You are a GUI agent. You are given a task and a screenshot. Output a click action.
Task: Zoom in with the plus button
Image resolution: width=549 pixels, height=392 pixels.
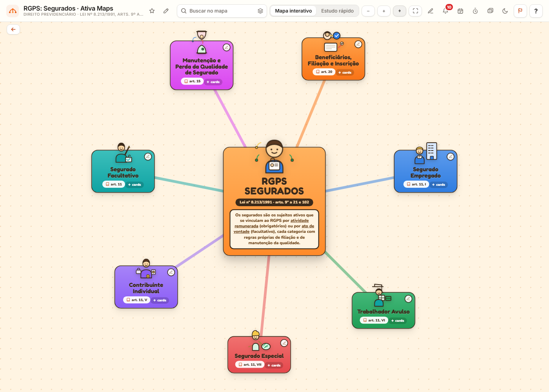pos(384,11)
